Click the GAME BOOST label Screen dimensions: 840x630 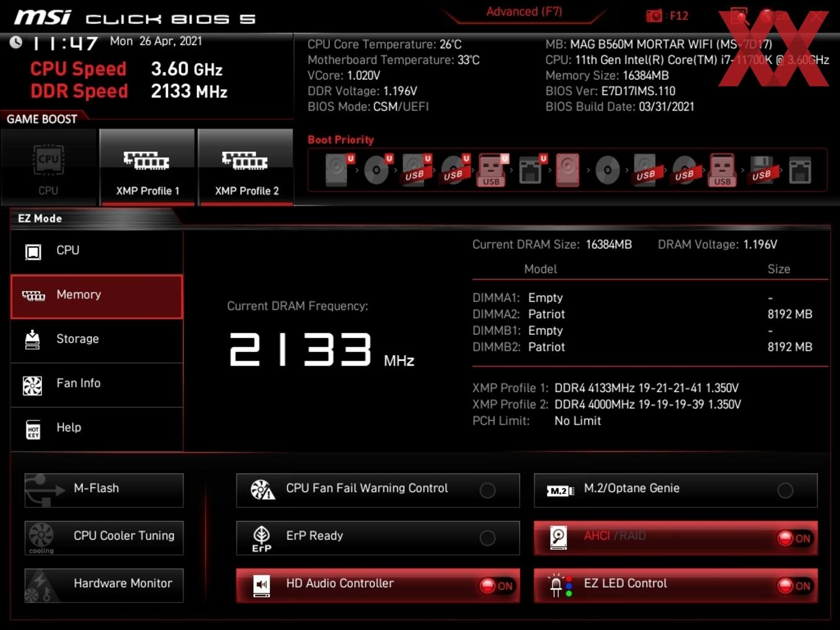(x=42, y=119)
